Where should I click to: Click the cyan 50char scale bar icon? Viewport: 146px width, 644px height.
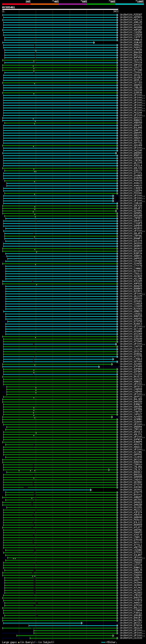[x=104, y=642]
